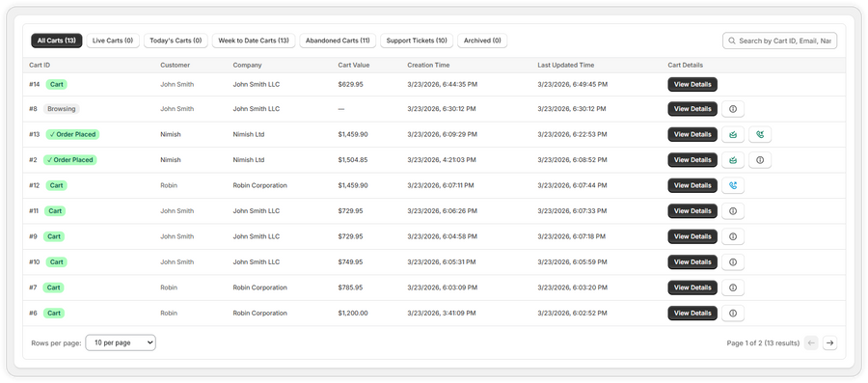The image size is (868, 383).
Task: Click the info icon for cart #7
Action: coord(733,287)
